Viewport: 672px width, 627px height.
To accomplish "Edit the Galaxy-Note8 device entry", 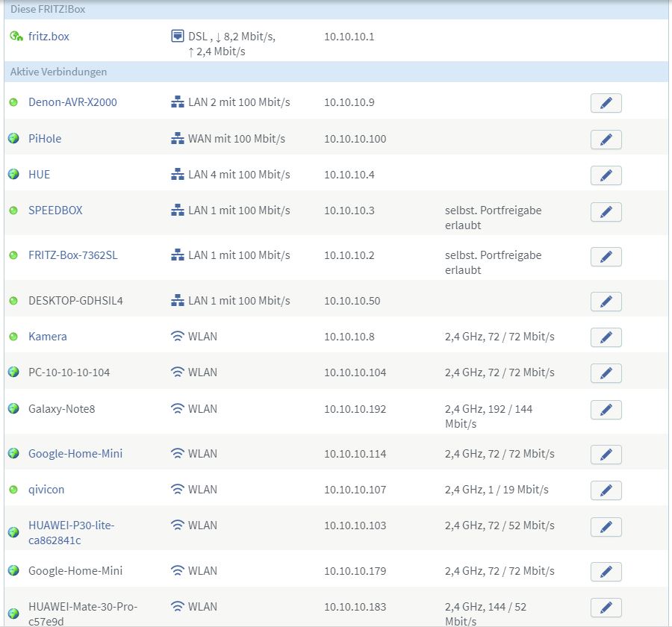I will click(x=606, y=410).
